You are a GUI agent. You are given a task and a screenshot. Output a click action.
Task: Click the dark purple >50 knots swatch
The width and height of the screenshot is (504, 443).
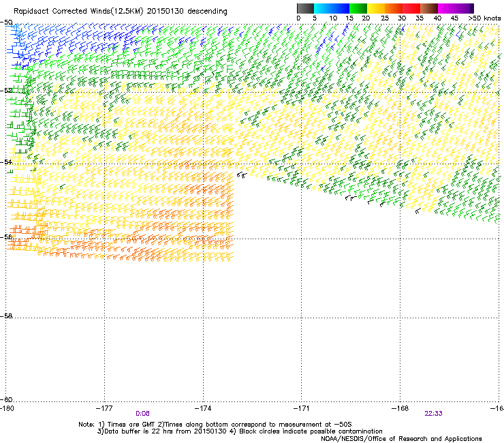point(472,8)
